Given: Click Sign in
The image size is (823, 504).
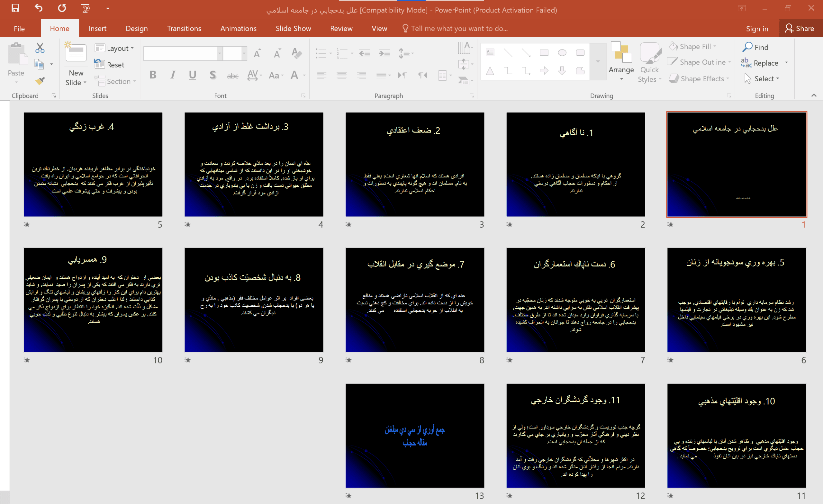Looking at the screenshot, I should point(757,29).
